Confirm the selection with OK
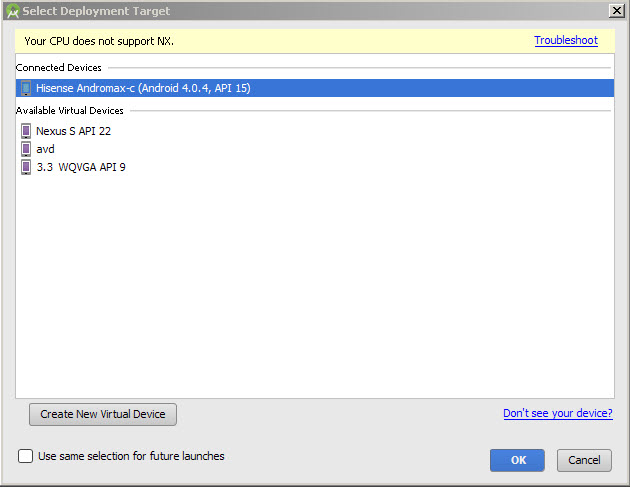Image resolution: width=630 pixels, height=488 pixels. pyautogui.click(x=517, y=460)
